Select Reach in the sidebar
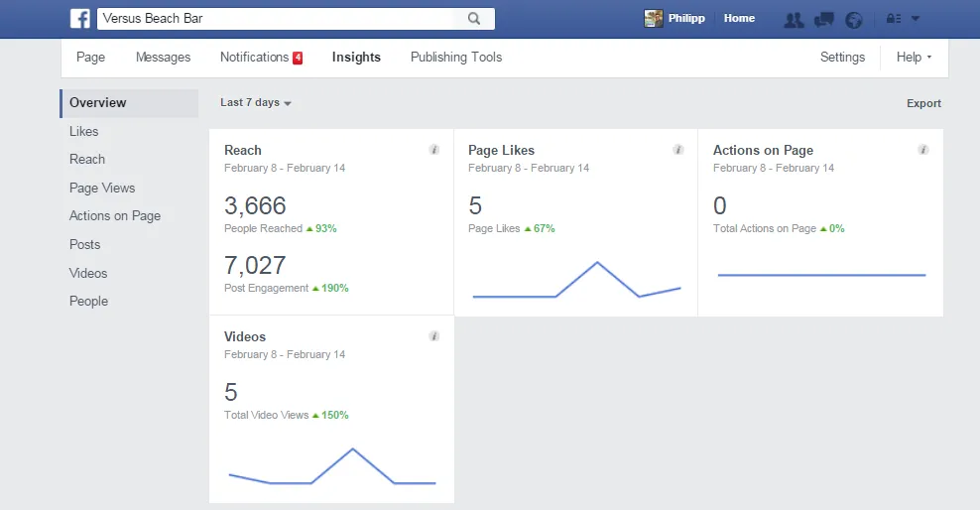 tap(87, 160)
